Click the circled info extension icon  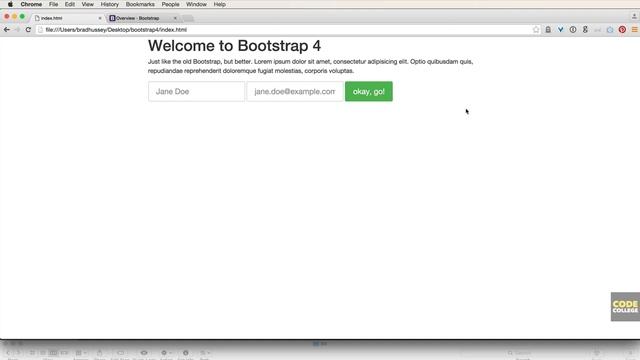point(573,29)
